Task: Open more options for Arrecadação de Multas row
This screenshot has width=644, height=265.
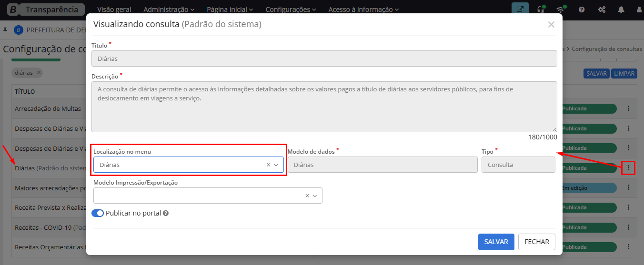Action: [628, 108]
